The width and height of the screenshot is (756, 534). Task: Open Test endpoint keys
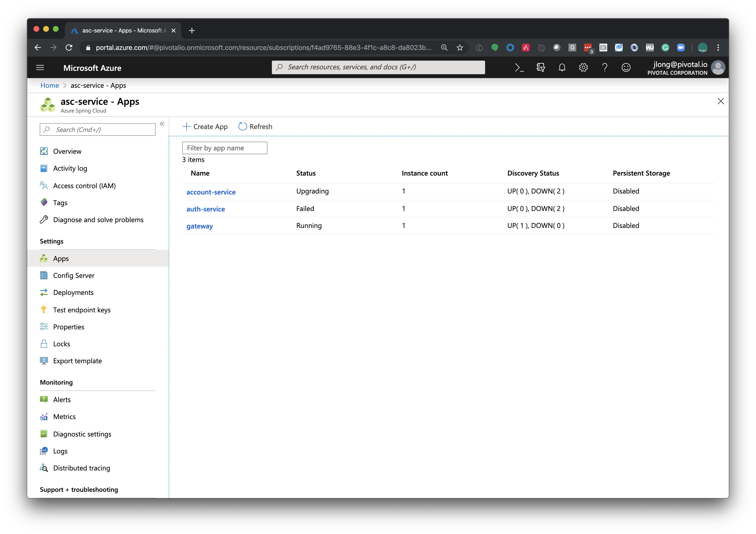(82, 310)
